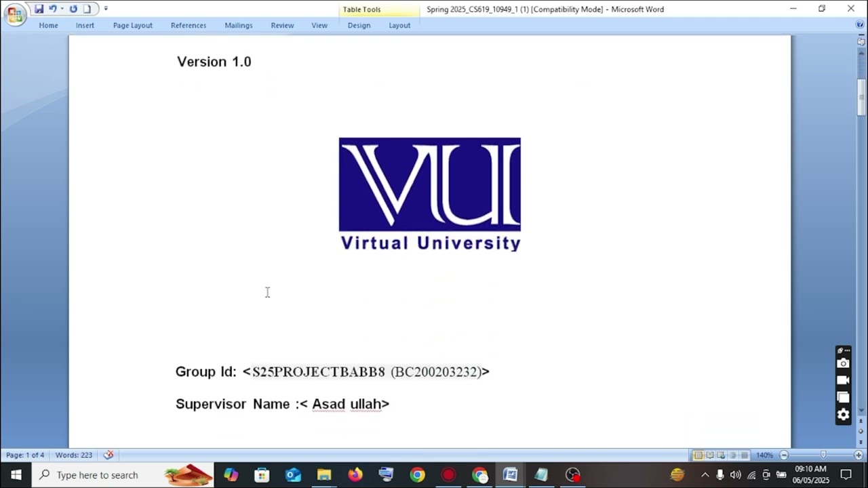Open the Windows Start menu
The image size is (868, 488).
pos(16,475)
